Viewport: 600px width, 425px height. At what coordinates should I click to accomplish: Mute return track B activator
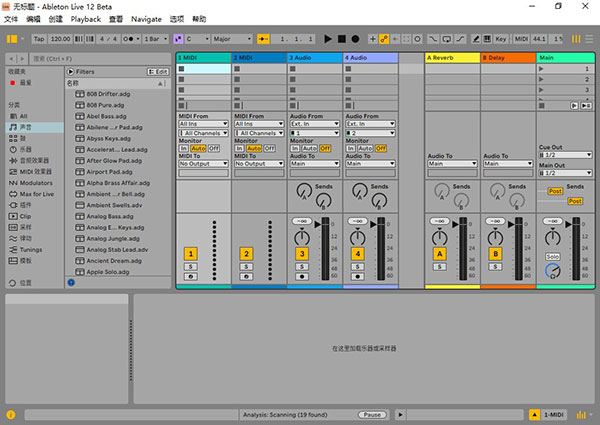pos(496,254)
